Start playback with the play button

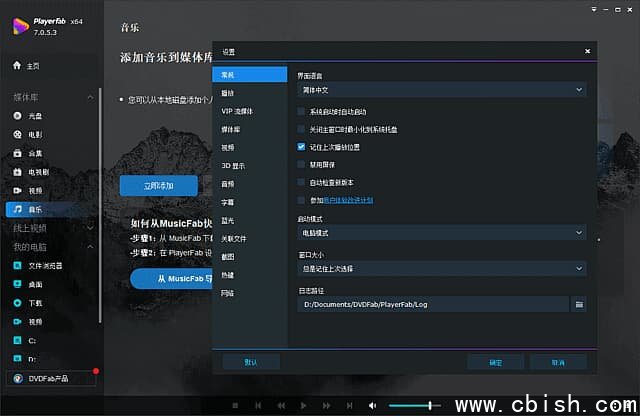click(303, 405)
